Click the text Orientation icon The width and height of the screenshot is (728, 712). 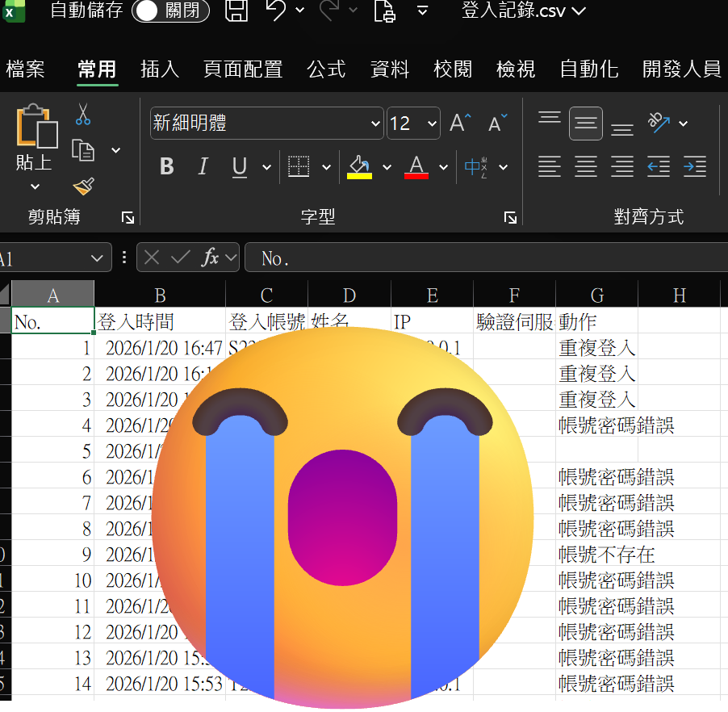[659, 123]
